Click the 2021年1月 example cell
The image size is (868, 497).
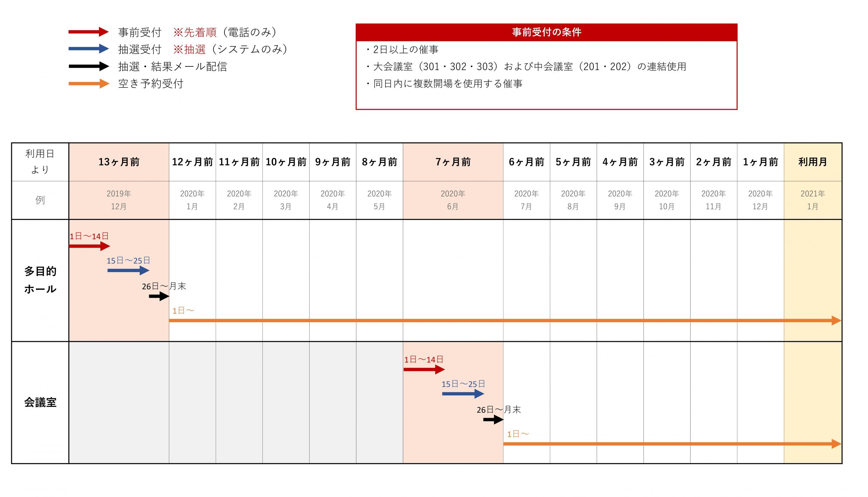(x=813, y=200)
